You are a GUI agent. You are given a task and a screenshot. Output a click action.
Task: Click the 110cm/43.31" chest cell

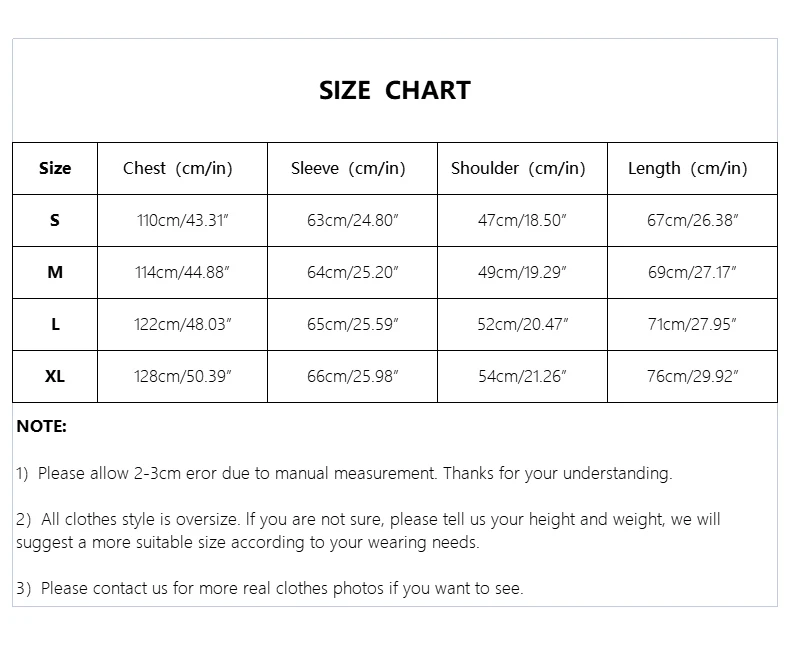(x=184, y=220)
